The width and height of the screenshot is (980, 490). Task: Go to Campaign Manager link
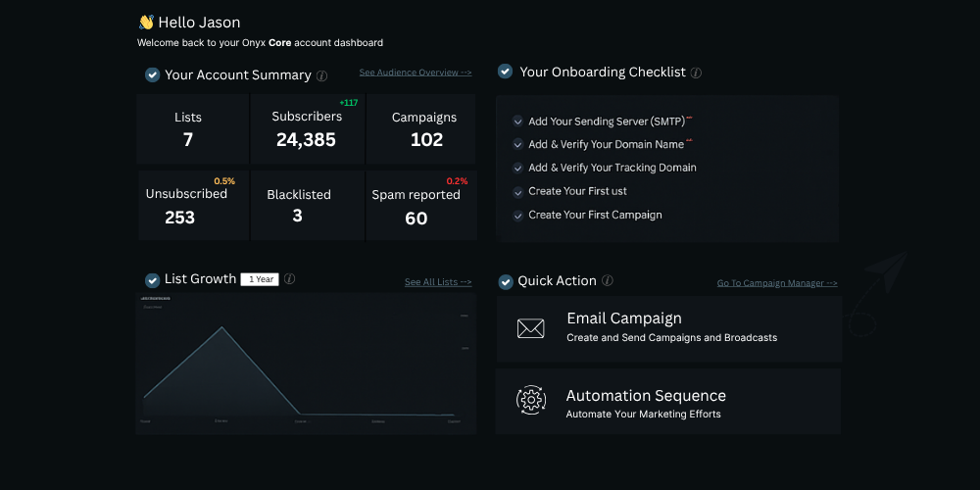(777, 283)
